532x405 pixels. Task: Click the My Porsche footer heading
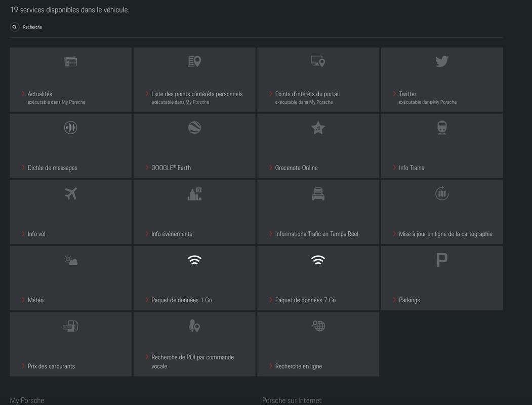click(27, 400)
